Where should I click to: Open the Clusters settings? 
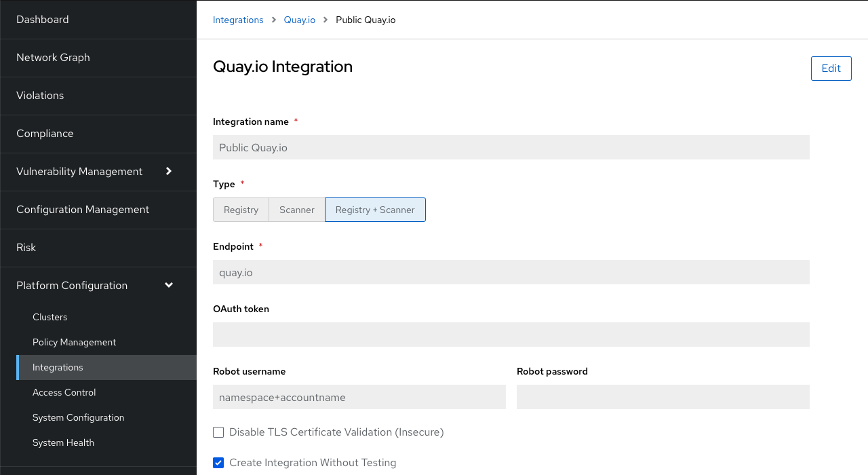[x=50, y=317]
